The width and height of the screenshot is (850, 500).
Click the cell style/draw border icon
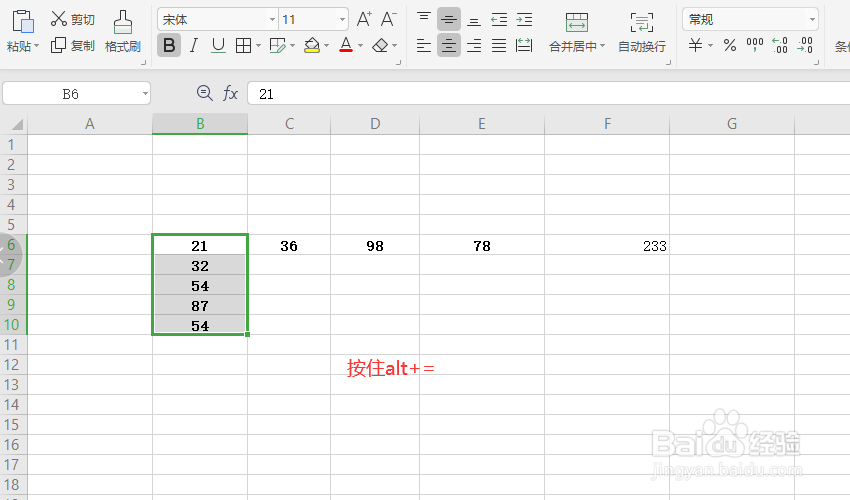pos(278,46)
